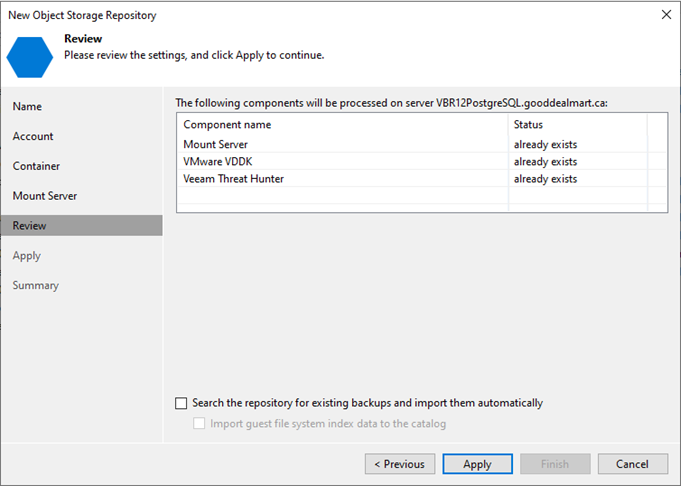Select the highlighted Review step
Screen dimensions: 681x486
click(82, 225)
